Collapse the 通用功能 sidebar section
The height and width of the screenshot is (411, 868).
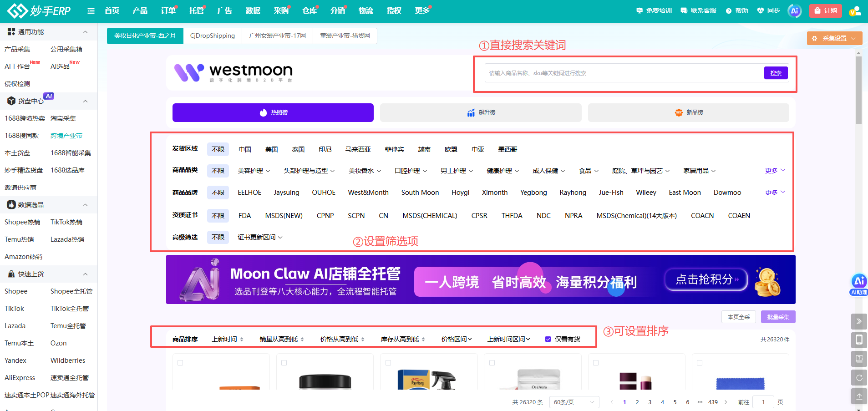coord(85,32)
